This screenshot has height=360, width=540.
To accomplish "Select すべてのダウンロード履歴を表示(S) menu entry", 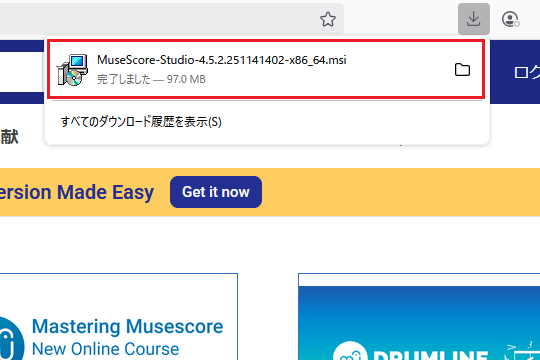I will [x=141, y=122].
